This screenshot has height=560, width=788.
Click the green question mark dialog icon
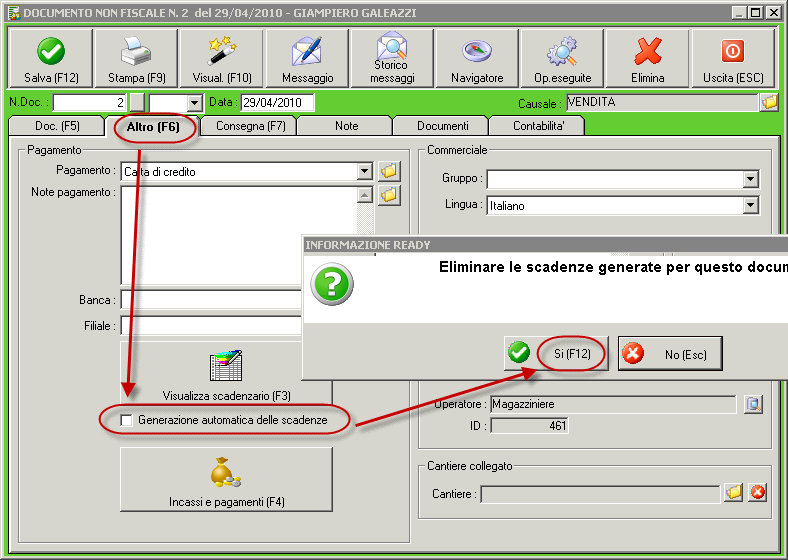pyautogui.click(x=332, y=284)
